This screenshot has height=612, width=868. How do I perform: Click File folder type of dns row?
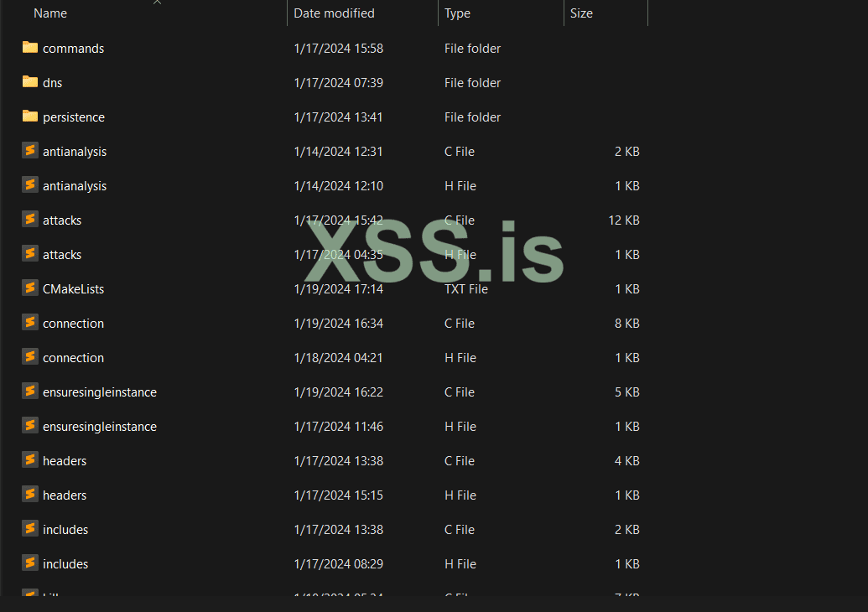472,83
